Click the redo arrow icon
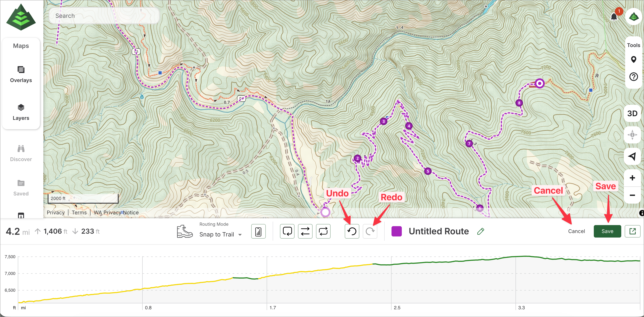 pyautogui.click(x=370, y=231)
